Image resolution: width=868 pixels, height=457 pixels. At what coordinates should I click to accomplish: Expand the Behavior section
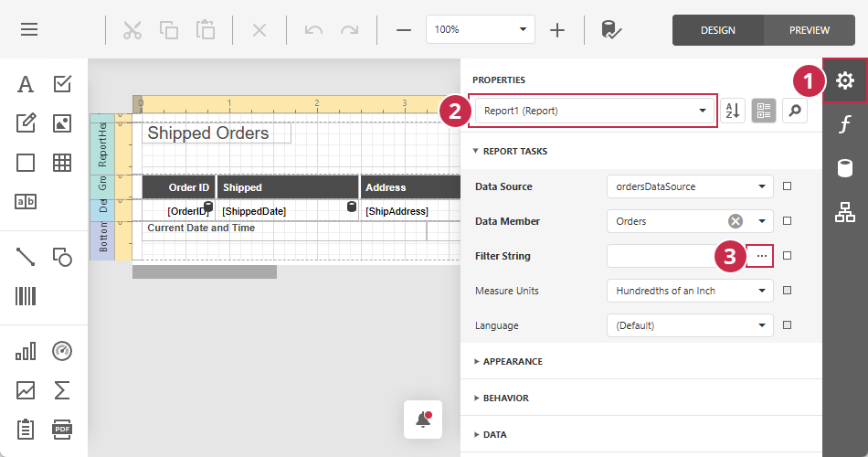pos(502,398)
